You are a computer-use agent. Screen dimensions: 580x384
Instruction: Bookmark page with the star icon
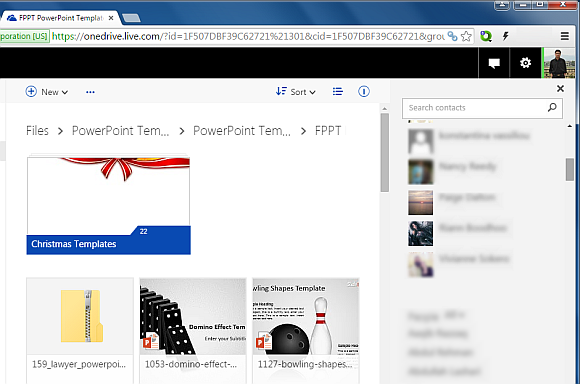tap(466, 36)
